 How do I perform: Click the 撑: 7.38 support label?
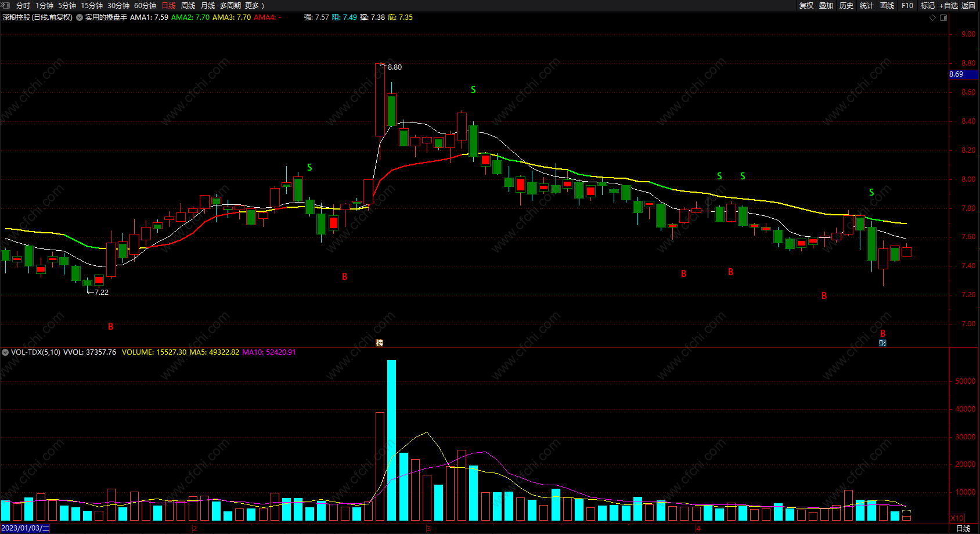[372, 17]
